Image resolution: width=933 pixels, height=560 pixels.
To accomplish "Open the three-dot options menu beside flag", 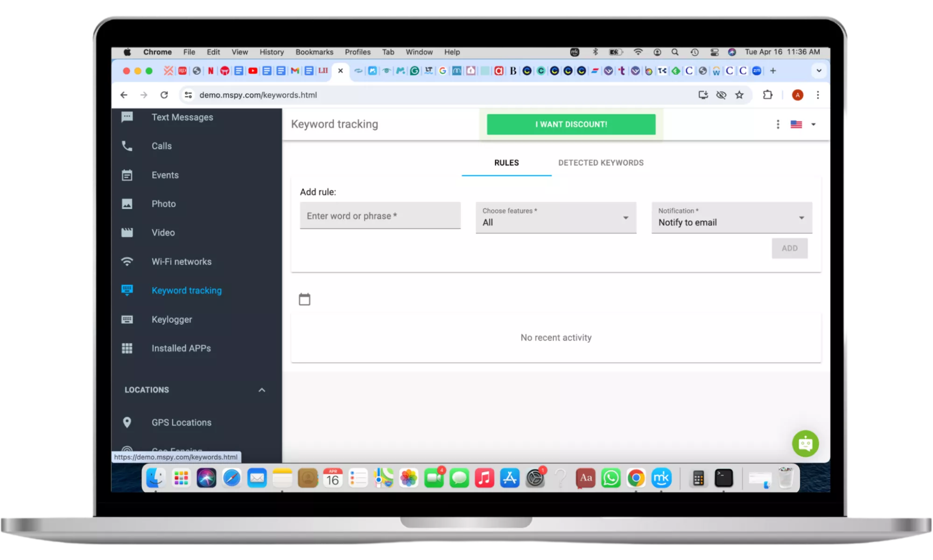I will 778,125.
